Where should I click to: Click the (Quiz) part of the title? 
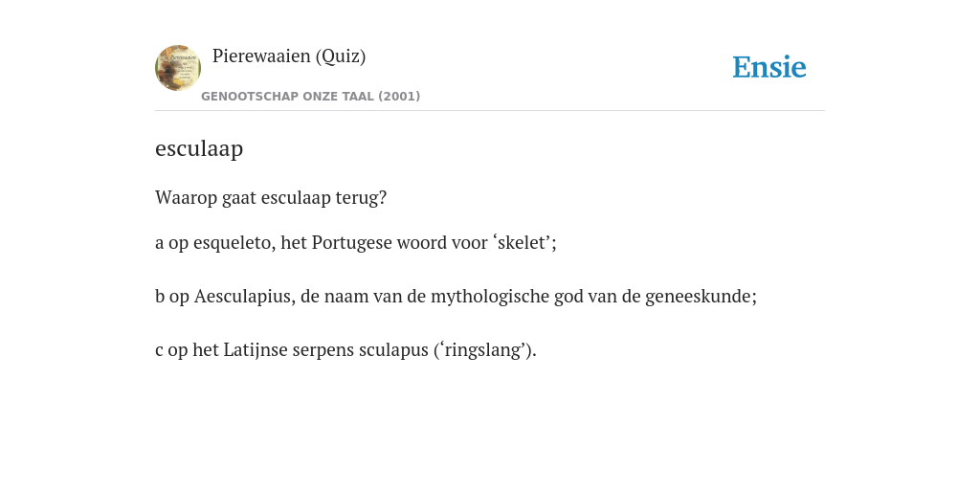pos(341,56)
